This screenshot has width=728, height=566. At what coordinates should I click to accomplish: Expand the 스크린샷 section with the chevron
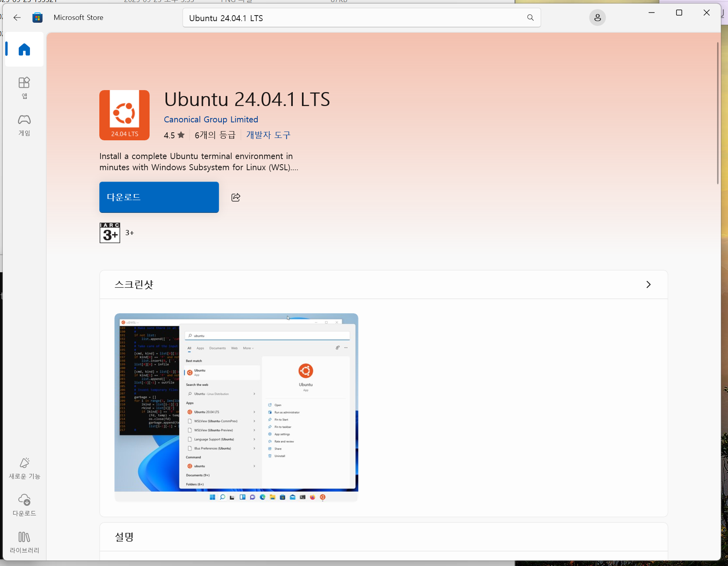point(648,285)
